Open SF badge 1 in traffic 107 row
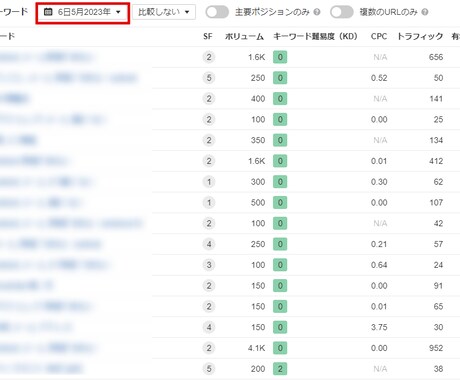This screenshot has height=380, width=460. [209, 203]
